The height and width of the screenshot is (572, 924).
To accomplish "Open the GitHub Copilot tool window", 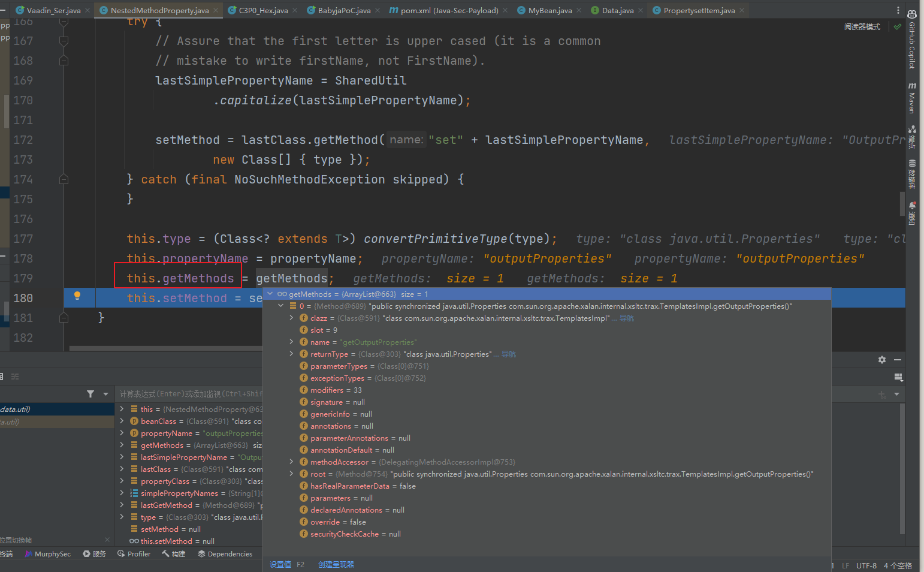I will (x=911, y=39).
